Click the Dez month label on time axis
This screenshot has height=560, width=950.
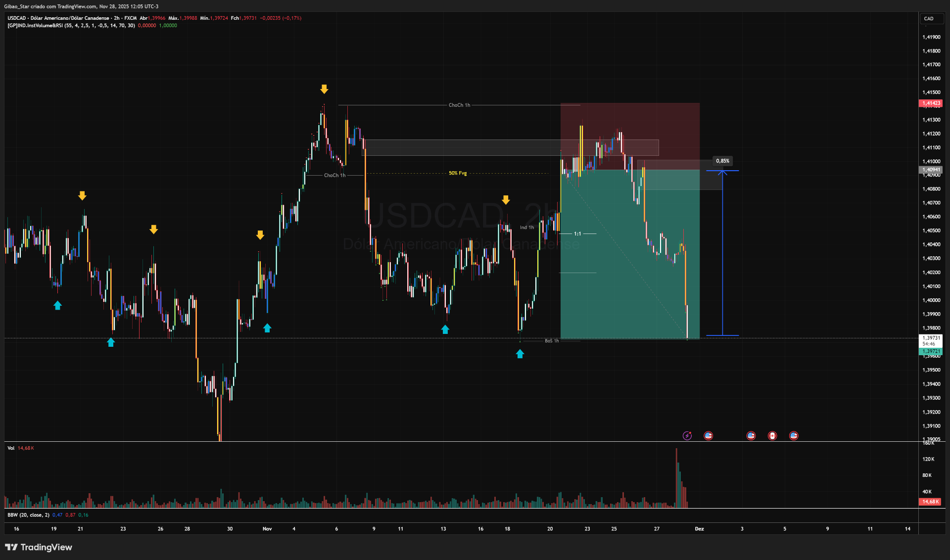coord(699,529)
